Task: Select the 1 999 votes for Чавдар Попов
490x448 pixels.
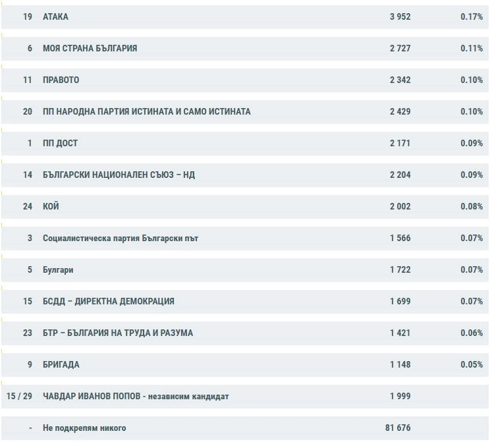Action: pos(400,396)
